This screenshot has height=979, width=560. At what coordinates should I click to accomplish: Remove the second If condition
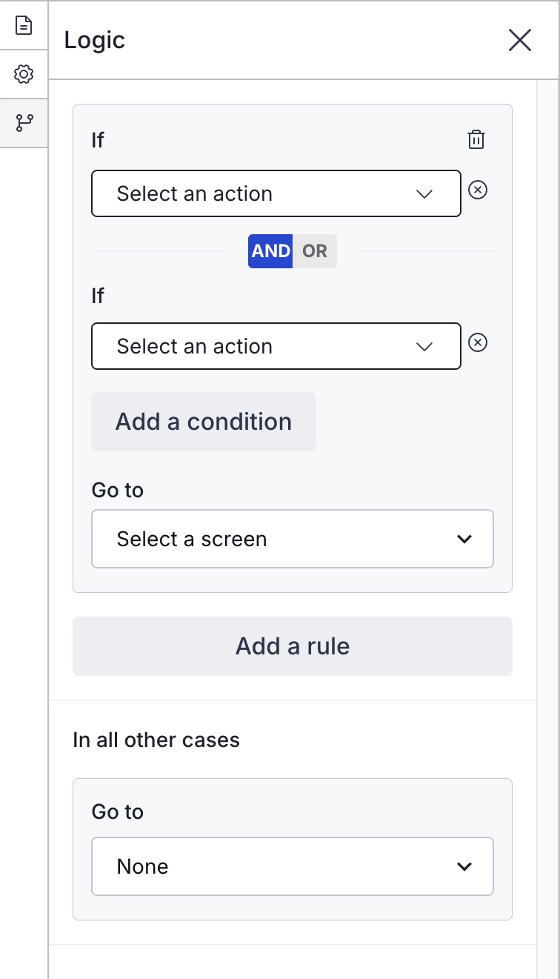479,342
